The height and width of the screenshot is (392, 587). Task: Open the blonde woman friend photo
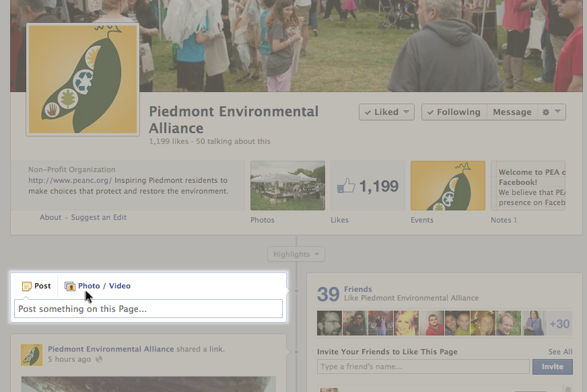coord(406,323)
